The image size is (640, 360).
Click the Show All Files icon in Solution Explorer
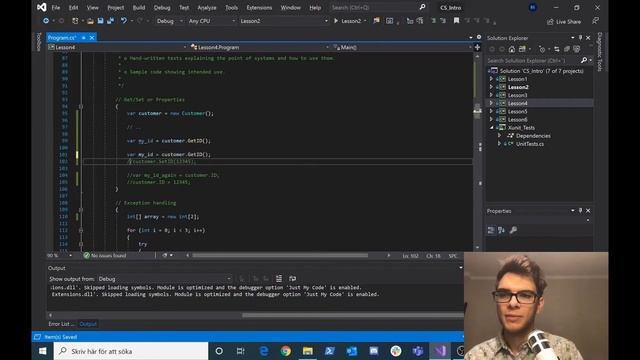576,49
